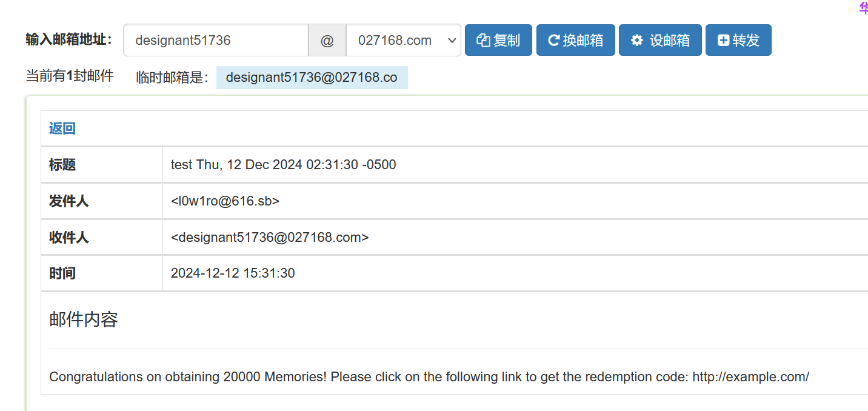Click the email subject 'test Thu, 12 Dec'
This screenshot has width=868, height=411.
[283, 164]
